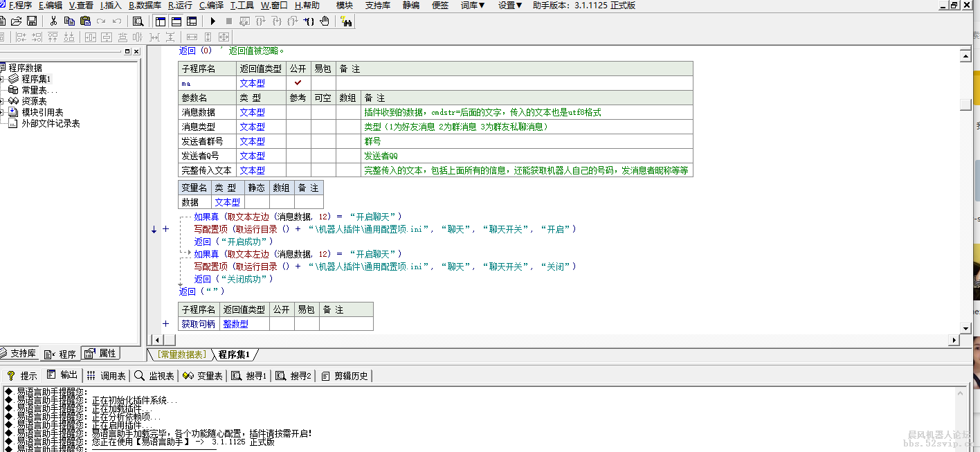
Task: Open the C.编译 menu
Action: 211,6
